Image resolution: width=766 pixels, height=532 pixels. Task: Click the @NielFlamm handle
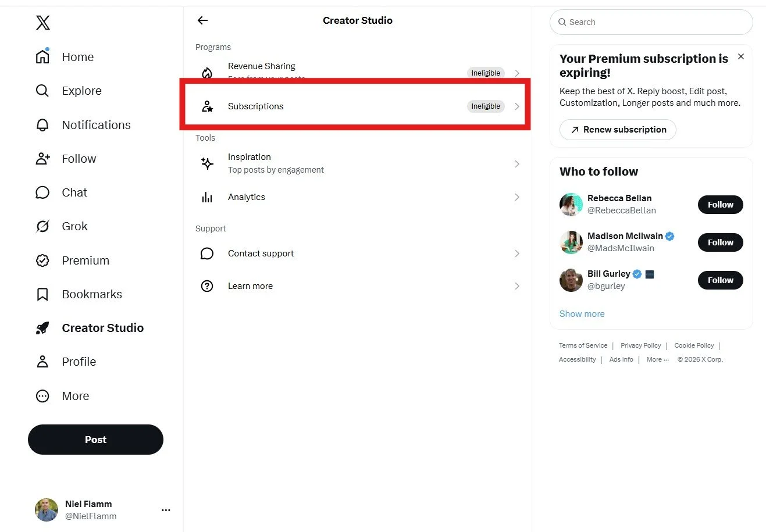91,516
